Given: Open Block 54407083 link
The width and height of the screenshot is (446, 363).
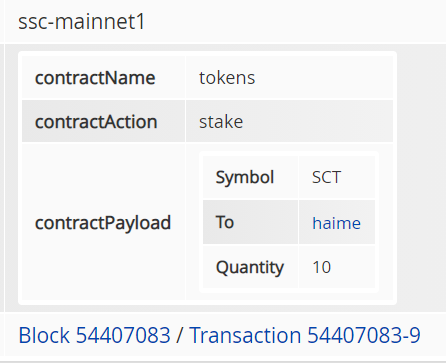Looking at the screenshot, I should 94,335.
